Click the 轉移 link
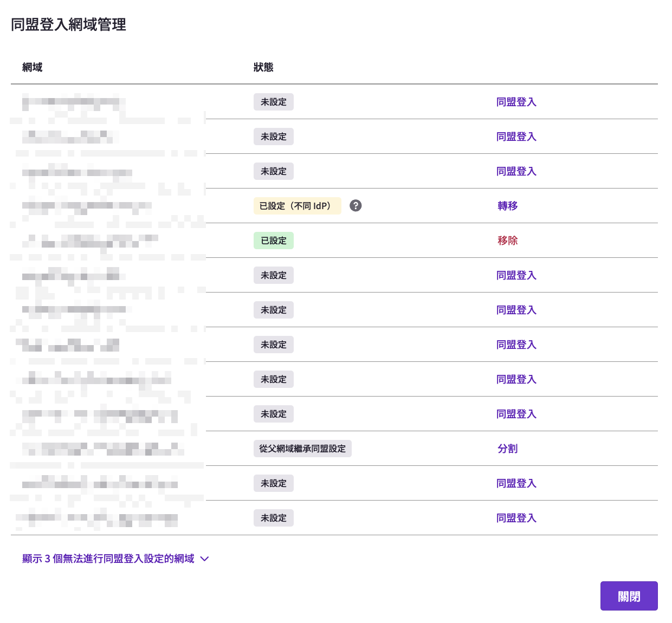The image size is (672, 623). click(x=508, y=206)
